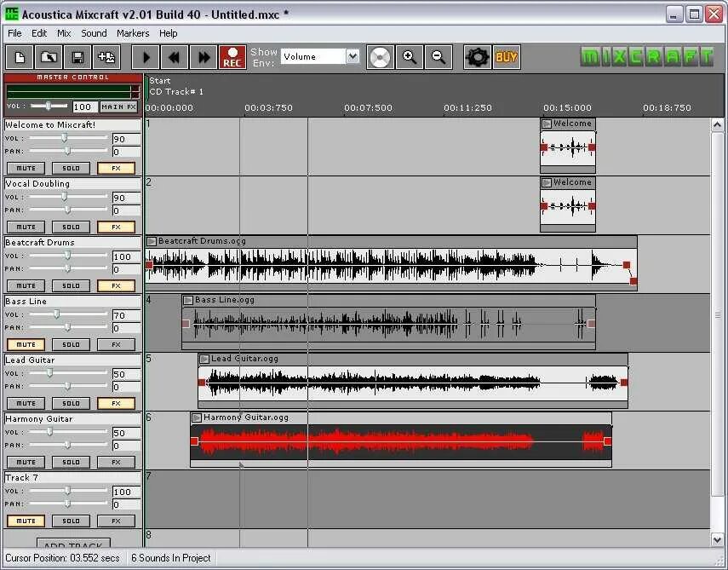This screenshot has height=570, width=728.
Task: Open the Markers menu
Action: tap(133, 33)
